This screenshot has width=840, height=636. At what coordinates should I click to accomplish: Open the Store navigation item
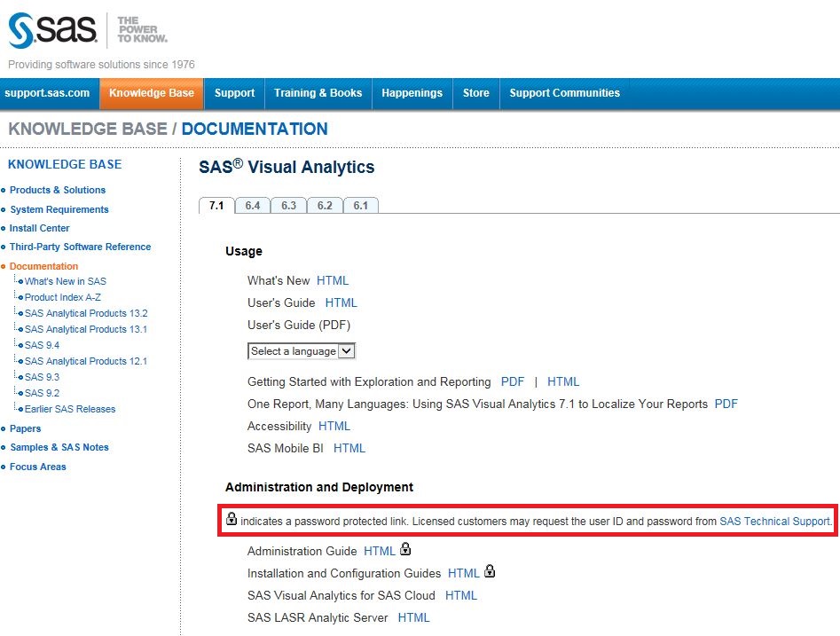tap(475, 93)
